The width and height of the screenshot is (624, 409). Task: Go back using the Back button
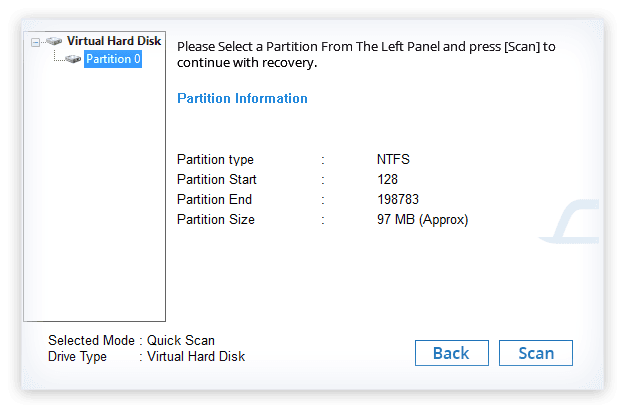(x=452, y=353)
